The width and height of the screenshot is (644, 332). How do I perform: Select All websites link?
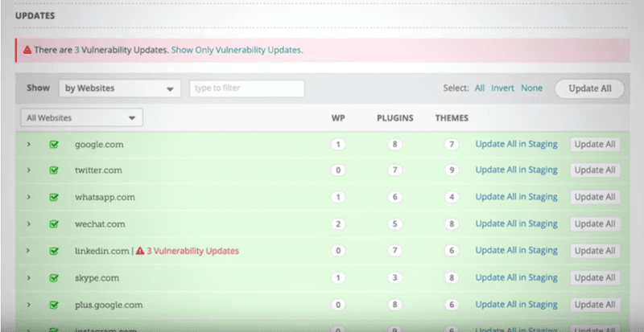click(x=480, y=88)
